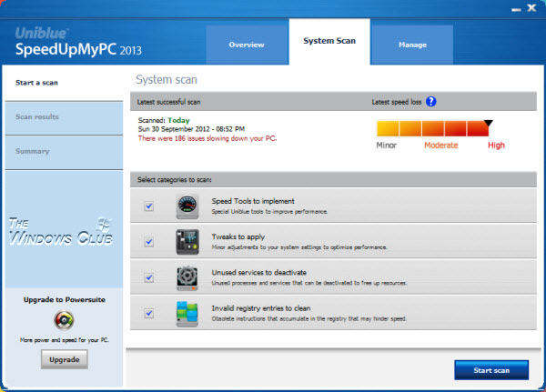This screenshot has height=392, width=546.
Task: Click the Tweaks equalizer icon
Action: click(188, 241)
